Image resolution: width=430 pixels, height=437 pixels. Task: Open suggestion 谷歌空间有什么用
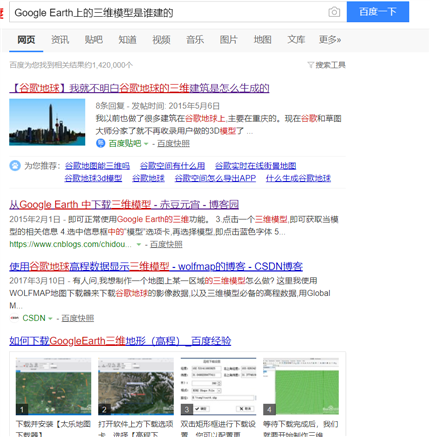tap(172, 165)
